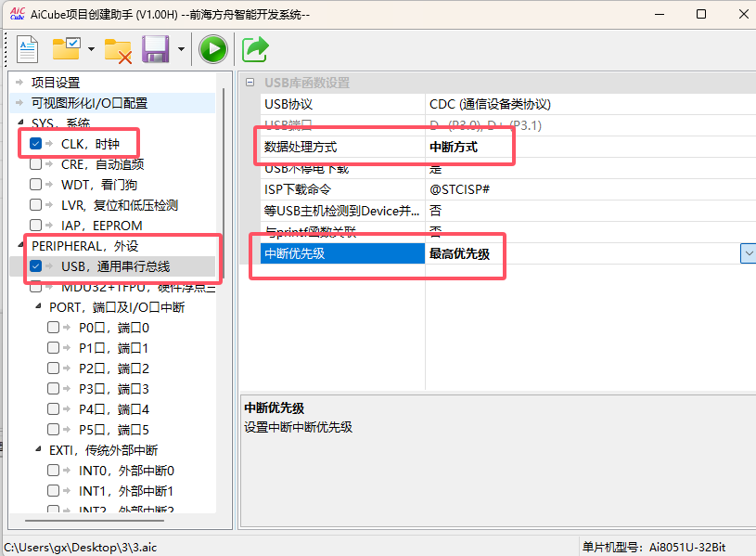The width and height of the screenshot is (756, 556).
Task: Click the purple floppy disk save icon
Action: [155, 49]
